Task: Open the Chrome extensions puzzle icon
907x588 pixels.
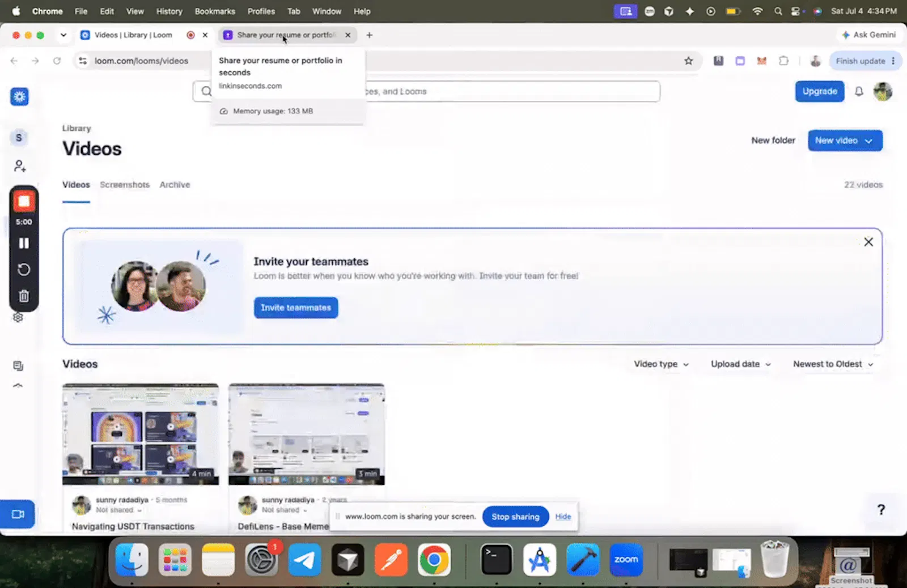Action: point(783,61)
